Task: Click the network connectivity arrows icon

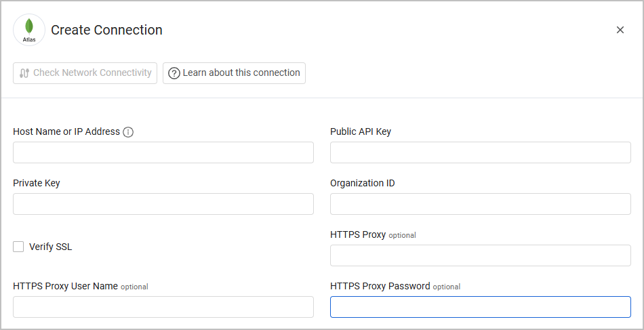Action: click(24, 73)
